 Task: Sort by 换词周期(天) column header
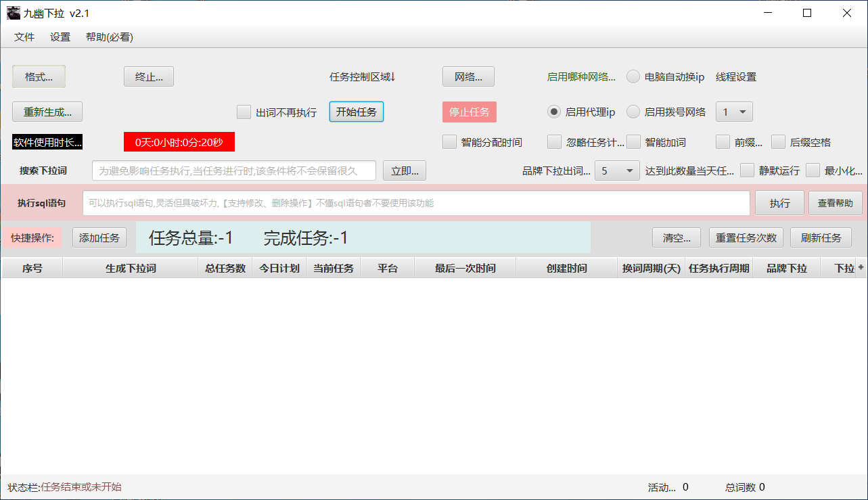point(651,268)
